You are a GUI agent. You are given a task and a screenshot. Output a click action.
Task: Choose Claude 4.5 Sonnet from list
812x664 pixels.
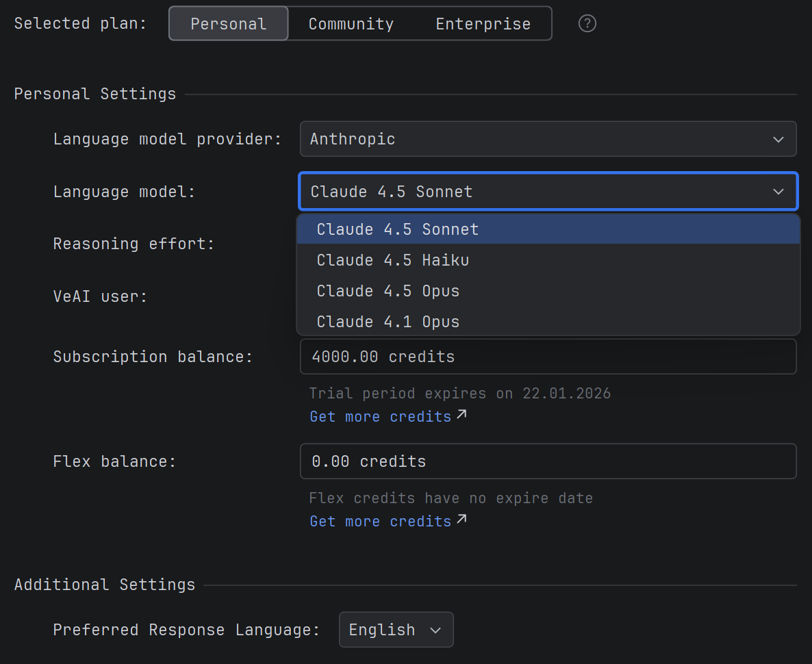(x=397, y=229)
